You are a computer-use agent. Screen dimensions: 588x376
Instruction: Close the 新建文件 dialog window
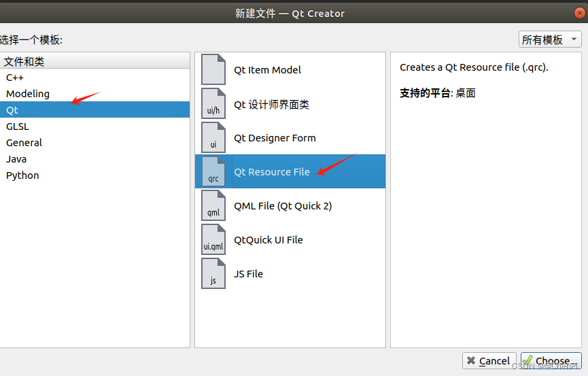(580, 13)
